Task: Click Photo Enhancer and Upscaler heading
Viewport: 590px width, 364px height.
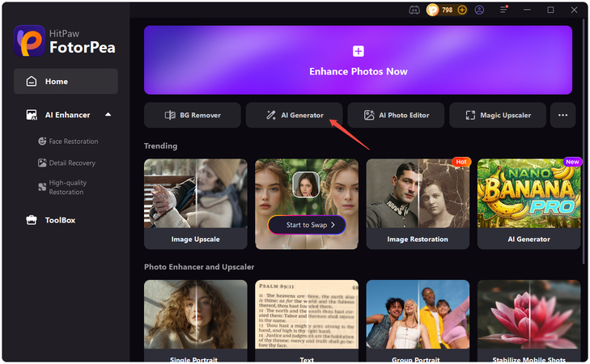Action: [199, 267]
